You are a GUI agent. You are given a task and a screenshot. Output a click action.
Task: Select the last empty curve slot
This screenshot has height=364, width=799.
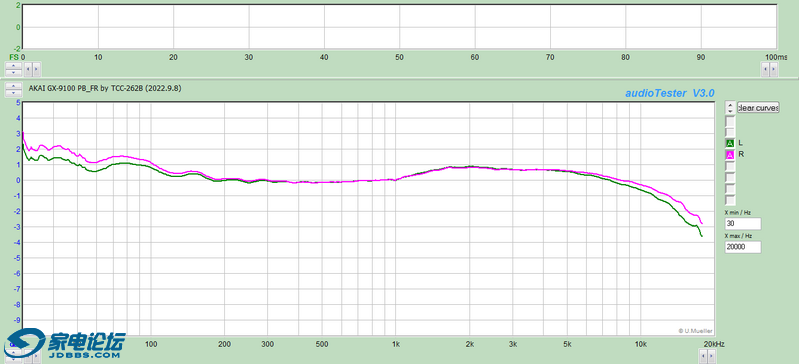pyautogui.click(x=730, y=200)
